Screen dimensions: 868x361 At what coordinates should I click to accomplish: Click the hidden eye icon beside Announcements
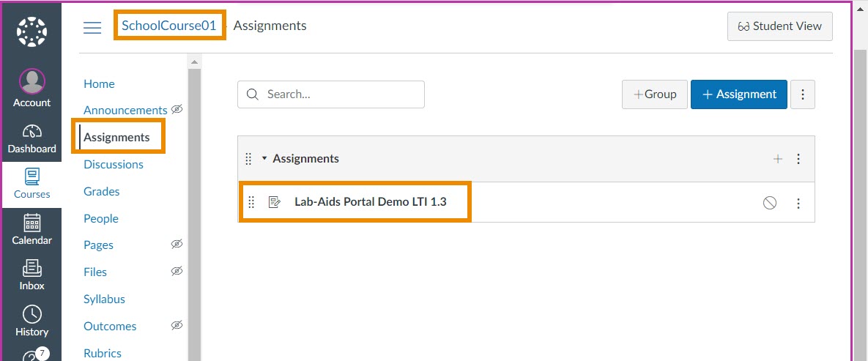click(x=177, y=109)
